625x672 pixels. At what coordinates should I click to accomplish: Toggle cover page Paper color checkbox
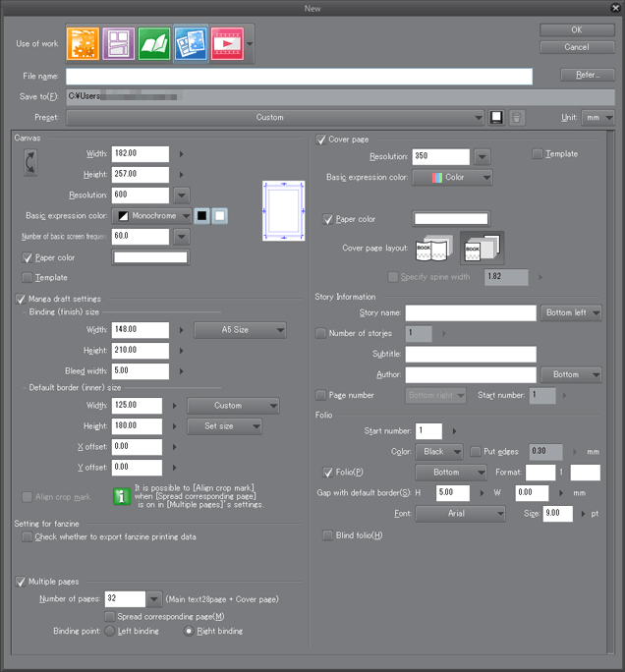[x=328, y=219]
